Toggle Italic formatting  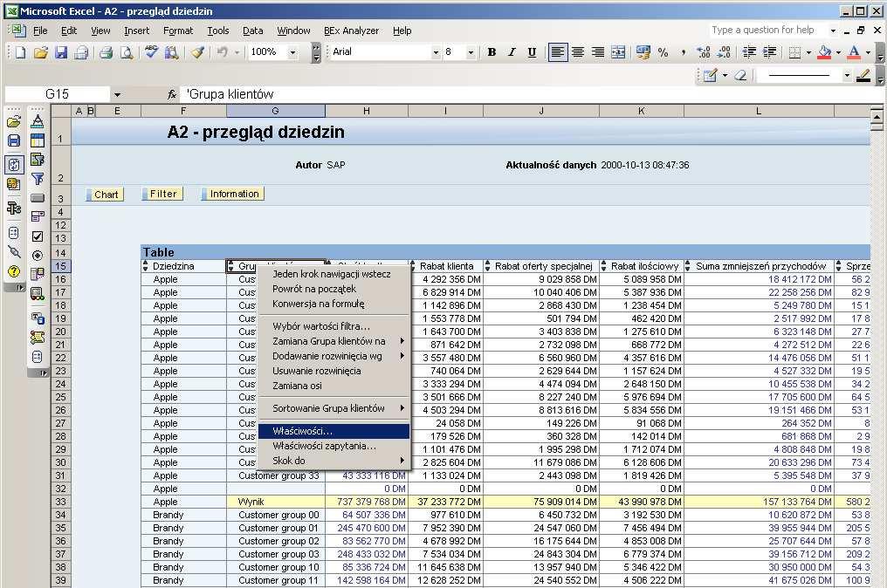(x=512, y=52)
